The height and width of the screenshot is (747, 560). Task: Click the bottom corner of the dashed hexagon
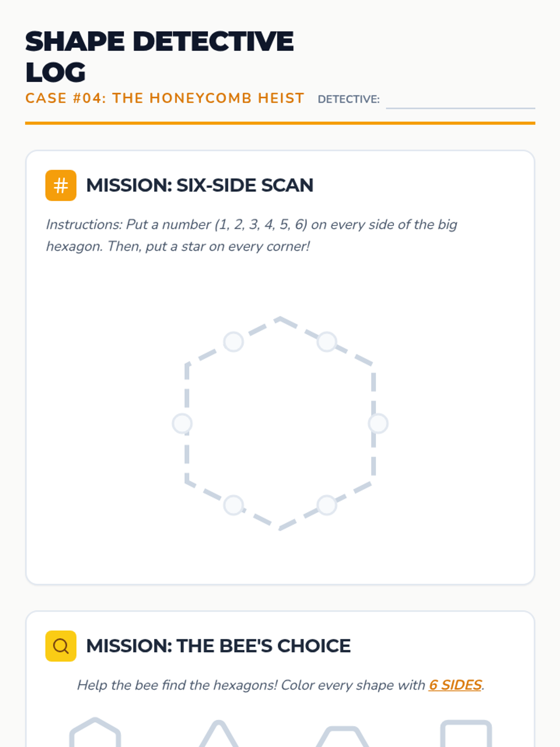pyautogui.click(x=280, y=529)
